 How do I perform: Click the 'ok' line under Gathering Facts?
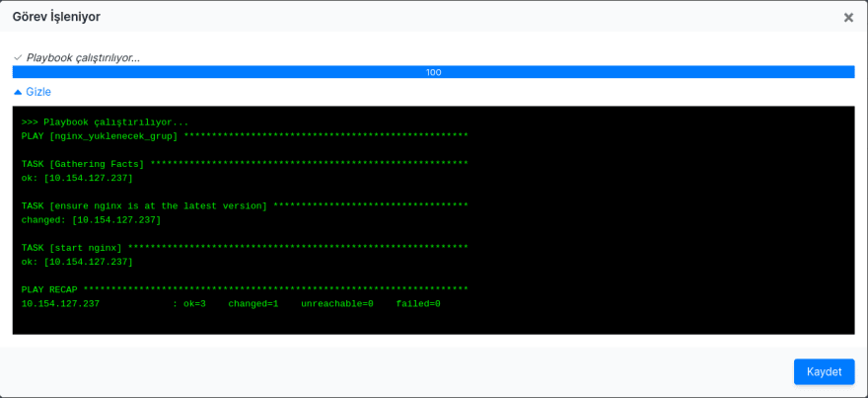77,178
